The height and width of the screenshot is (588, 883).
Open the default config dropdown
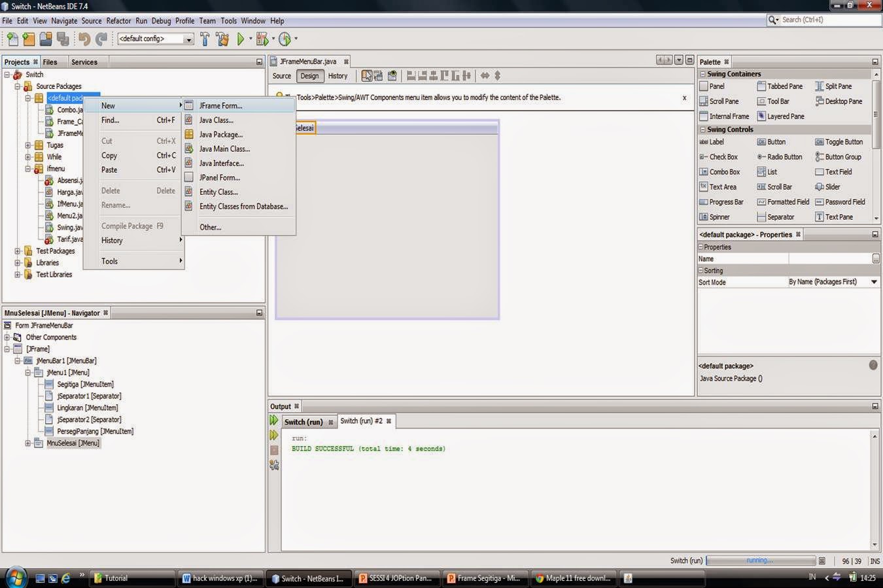pos(188,39)
